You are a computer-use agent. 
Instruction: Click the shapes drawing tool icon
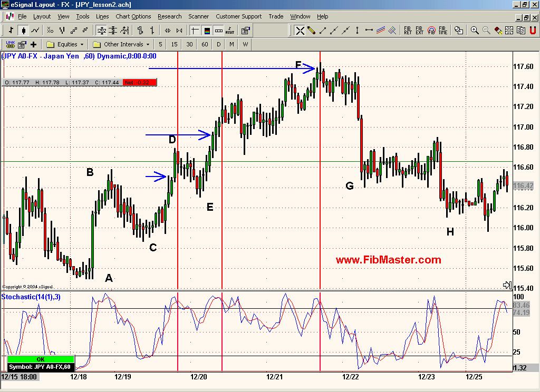click(x=459, y=31)
